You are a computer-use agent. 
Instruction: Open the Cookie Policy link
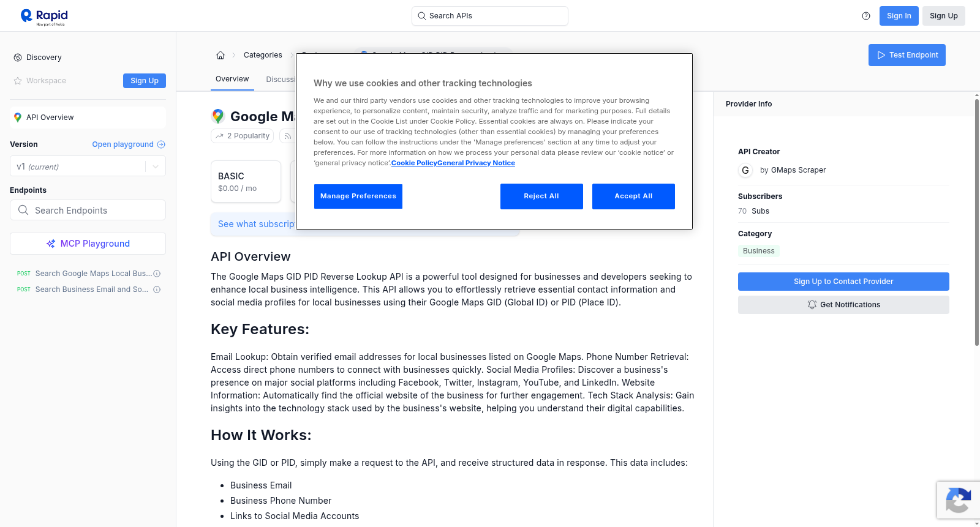(414, 163)
